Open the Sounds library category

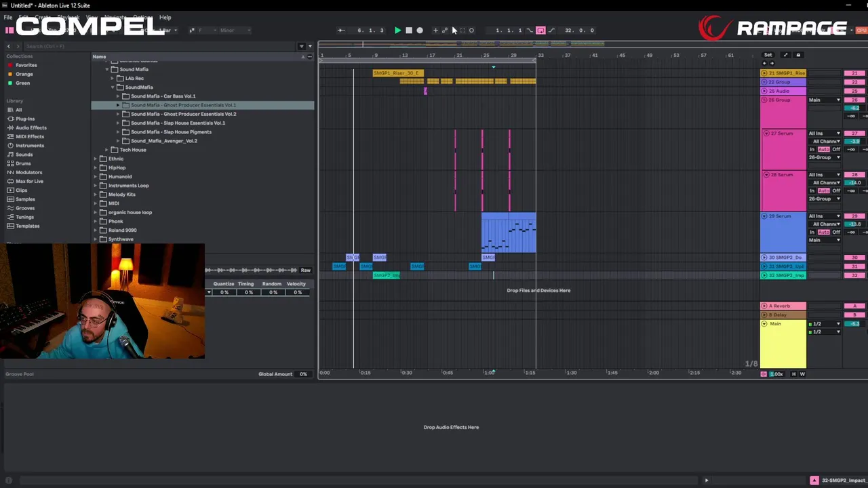pyautogui.click(x=24, y=155)
